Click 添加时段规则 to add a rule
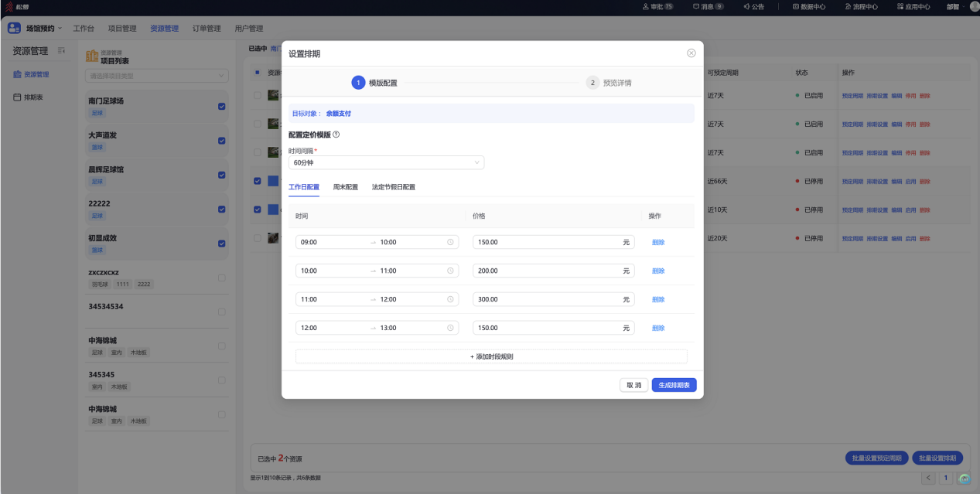 pos(491,356)
